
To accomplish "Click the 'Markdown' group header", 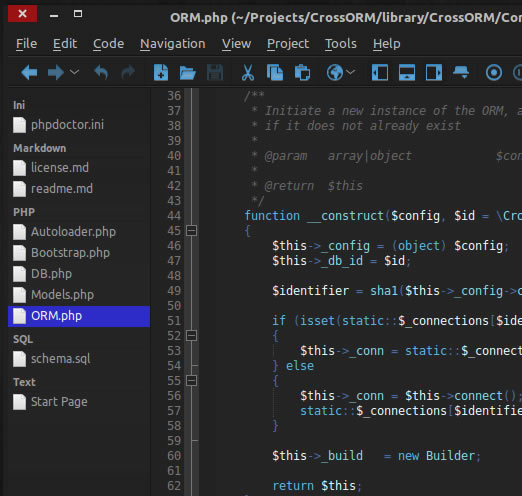I will coord(39,148).
